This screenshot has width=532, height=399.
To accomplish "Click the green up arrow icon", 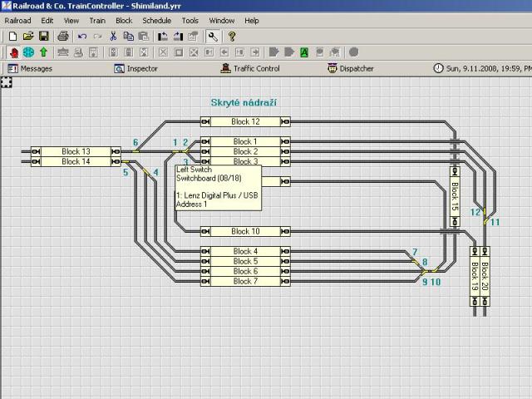I will pyautogui.click(x=43, y=52).
